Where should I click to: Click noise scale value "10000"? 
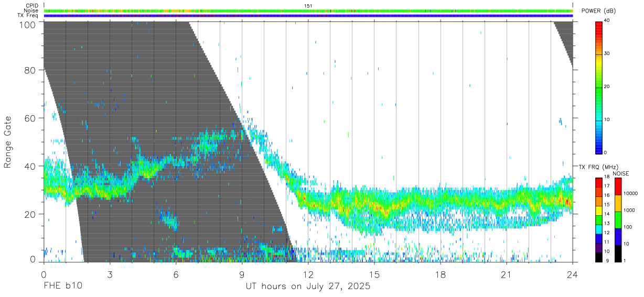(630, 193)
